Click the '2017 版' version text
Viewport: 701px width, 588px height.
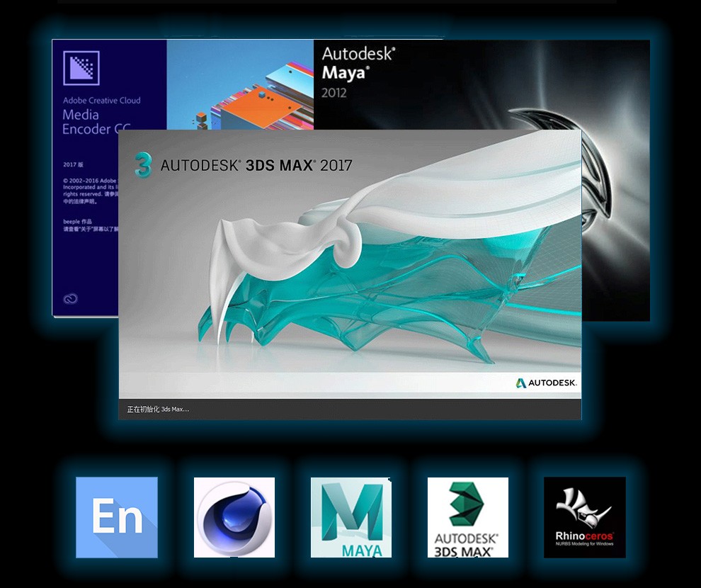(x=74, y=164)
